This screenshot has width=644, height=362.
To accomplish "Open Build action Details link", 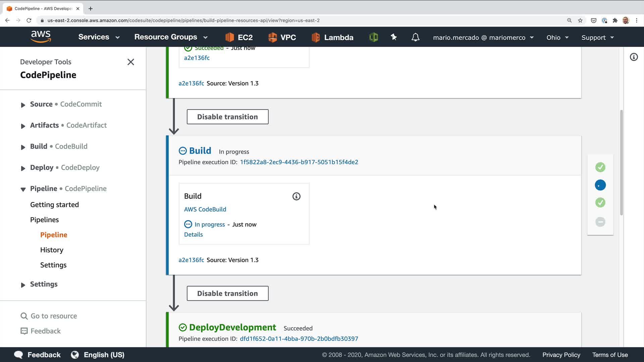I will tap(193, 235).
